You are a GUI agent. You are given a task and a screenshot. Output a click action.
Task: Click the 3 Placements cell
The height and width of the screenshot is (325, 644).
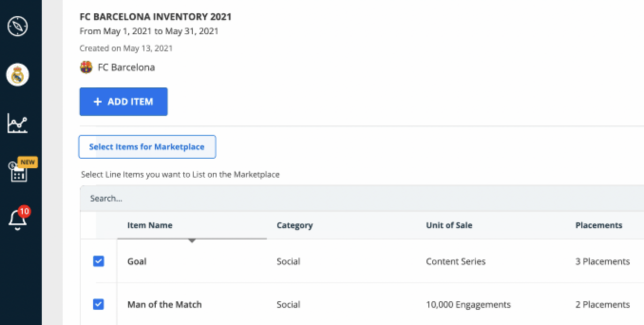tap(602, 261)
